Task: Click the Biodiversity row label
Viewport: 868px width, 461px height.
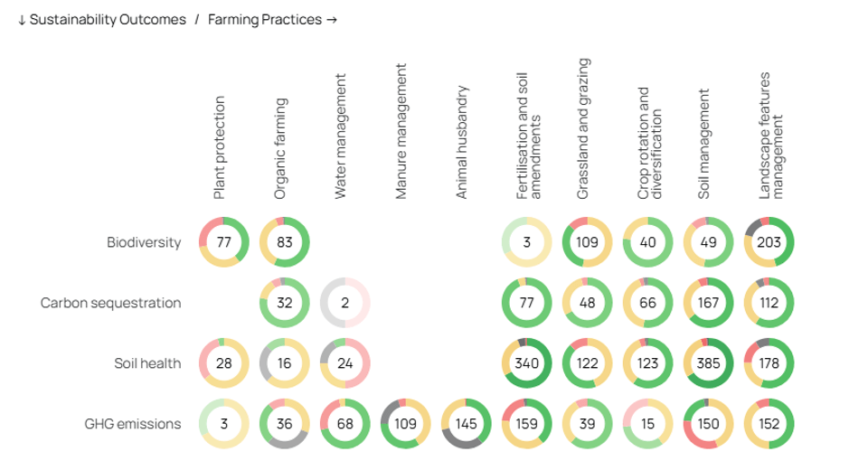Action: pos(144,242)
